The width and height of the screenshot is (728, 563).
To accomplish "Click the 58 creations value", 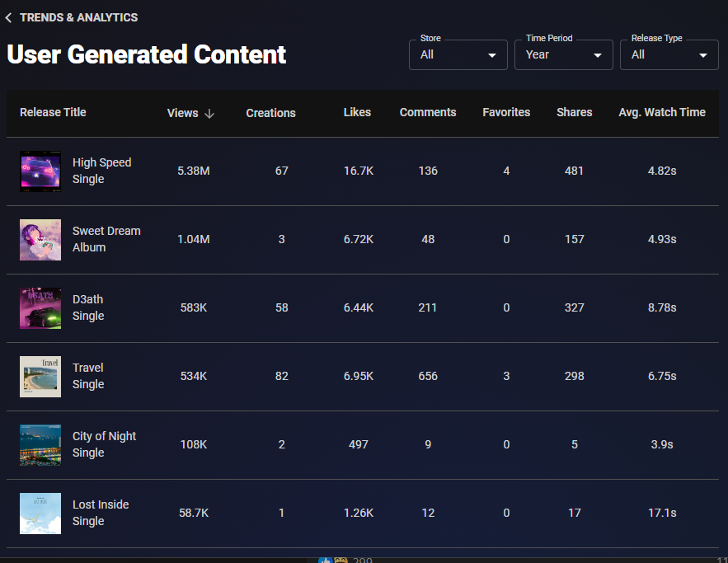I will pyautogui.click(x=282, y=307).
